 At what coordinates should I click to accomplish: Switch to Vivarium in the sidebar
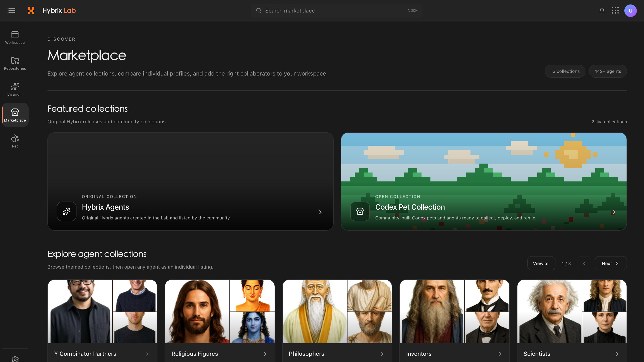click(x=15, y=89)
